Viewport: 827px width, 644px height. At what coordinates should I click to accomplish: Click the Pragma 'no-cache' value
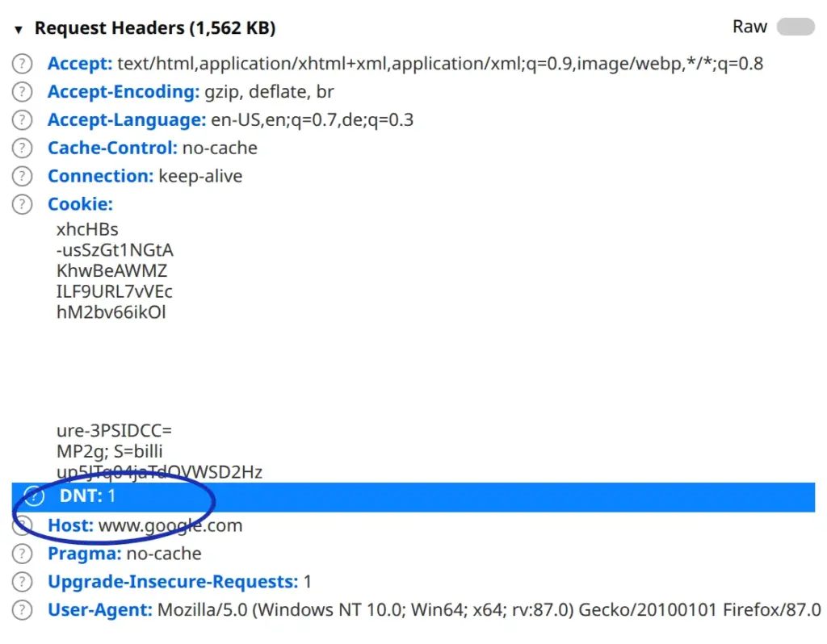click(164, 554)
